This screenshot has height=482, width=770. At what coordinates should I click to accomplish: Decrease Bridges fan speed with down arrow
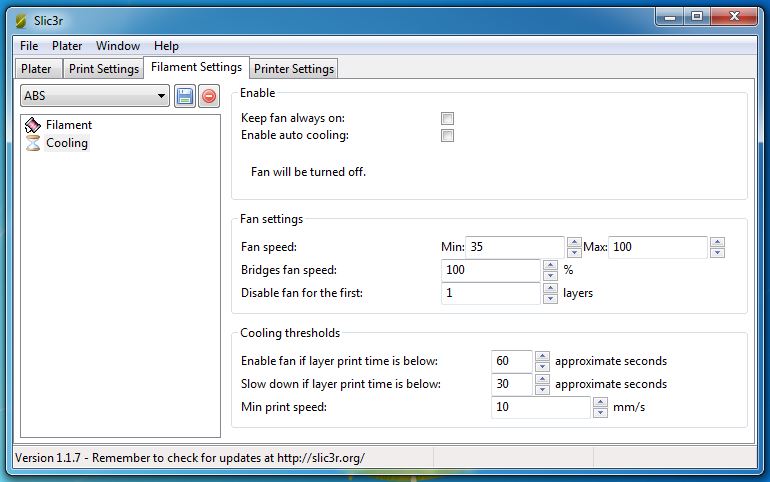coord(550,275)
